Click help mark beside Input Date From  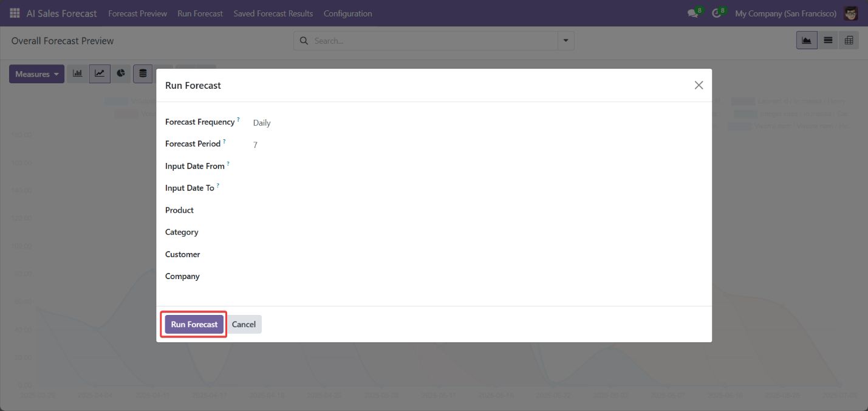[x=228, y=164]
